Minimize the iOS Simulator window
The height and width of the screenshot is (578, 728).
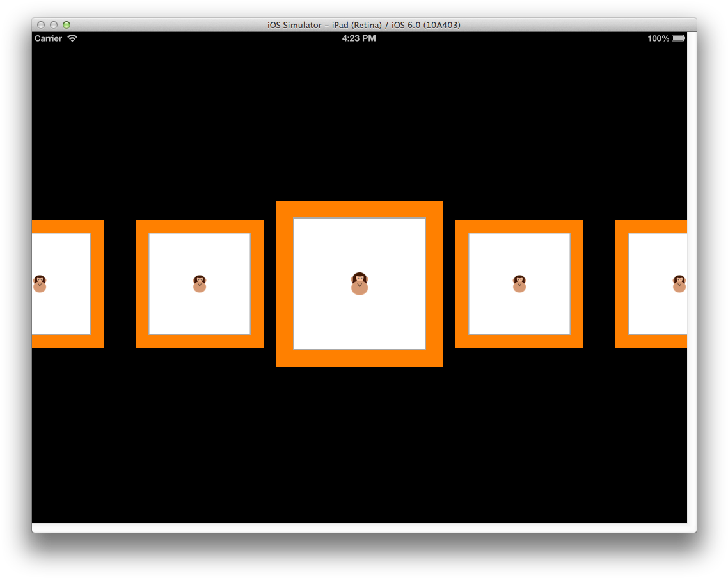[x=54, y=25]
